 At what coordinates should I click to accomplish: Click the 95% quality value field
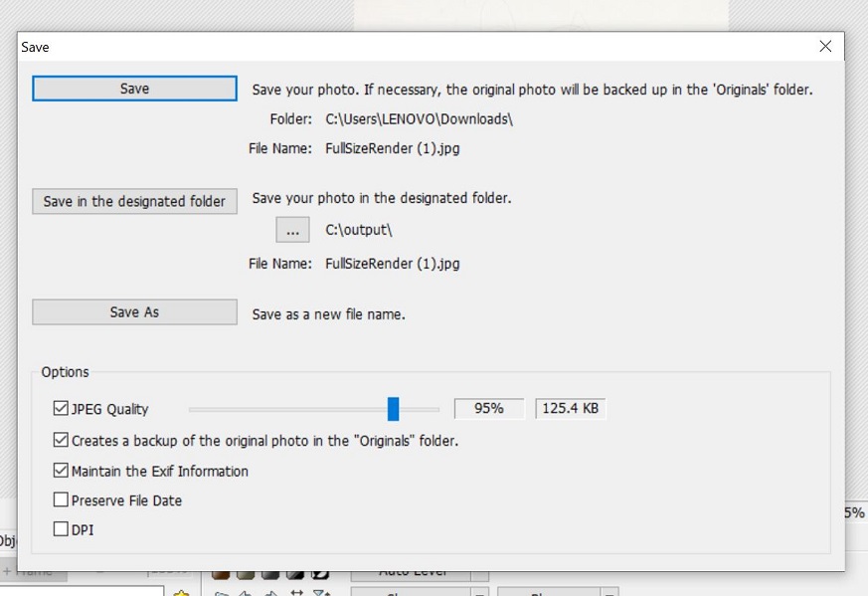tap(488, 409)
